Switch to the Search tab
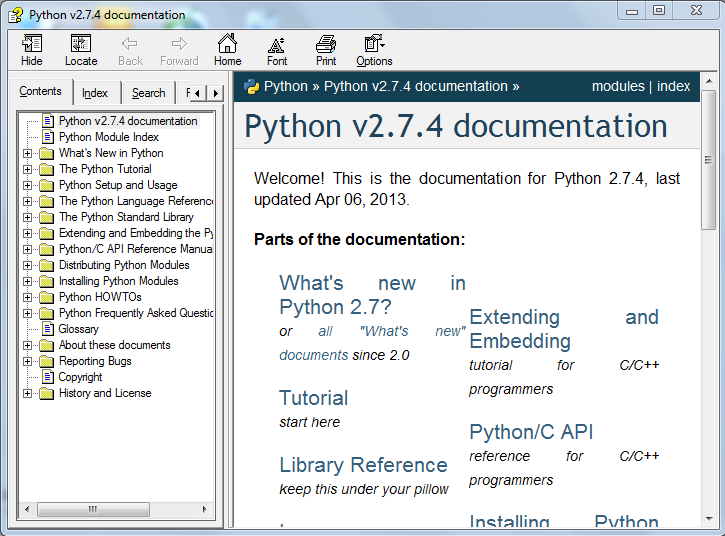Screen dimensions: 725x536 click(148, 93)
